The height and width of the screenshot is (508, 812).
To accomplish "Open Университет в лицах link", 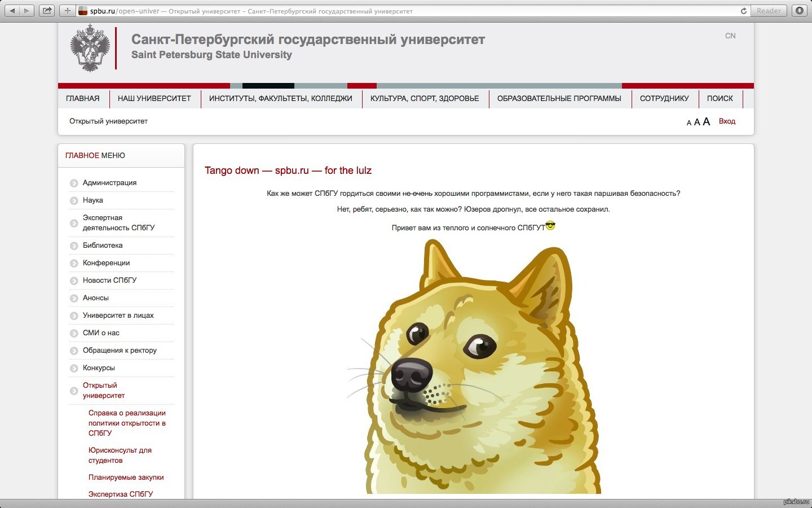I will point(118,315).
